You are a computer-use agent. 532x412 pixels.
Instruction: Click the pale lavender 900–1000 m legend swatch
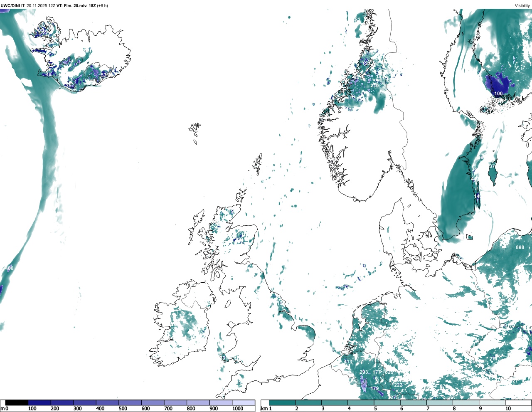(221, 402)
